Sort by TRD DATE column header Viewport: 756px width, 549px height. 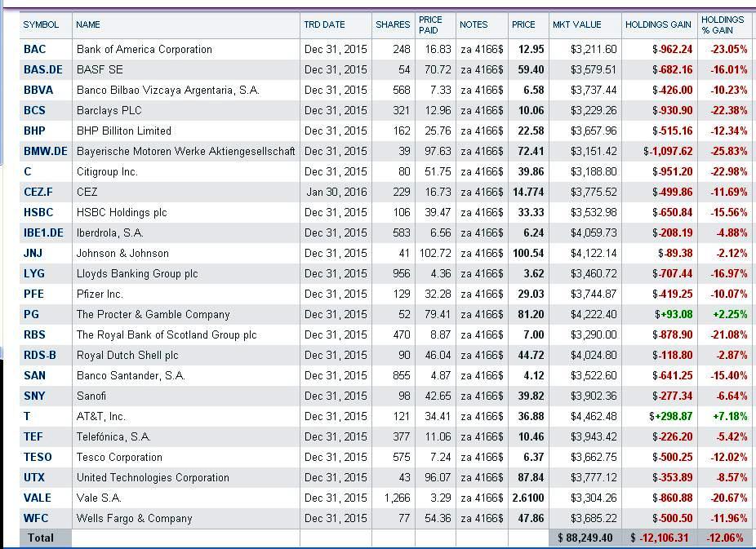coord(324,24)
